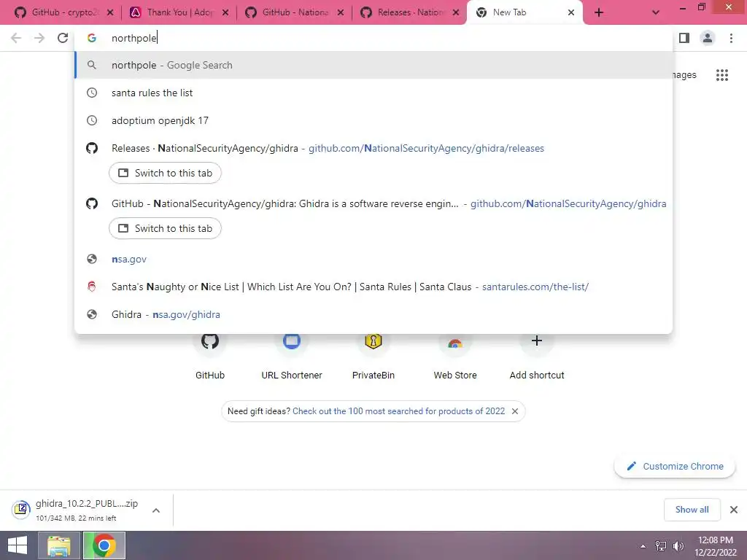Close the downloads bar
Image resolution: width=747 pixels, height=560 pixels.
tap(734, 510)
